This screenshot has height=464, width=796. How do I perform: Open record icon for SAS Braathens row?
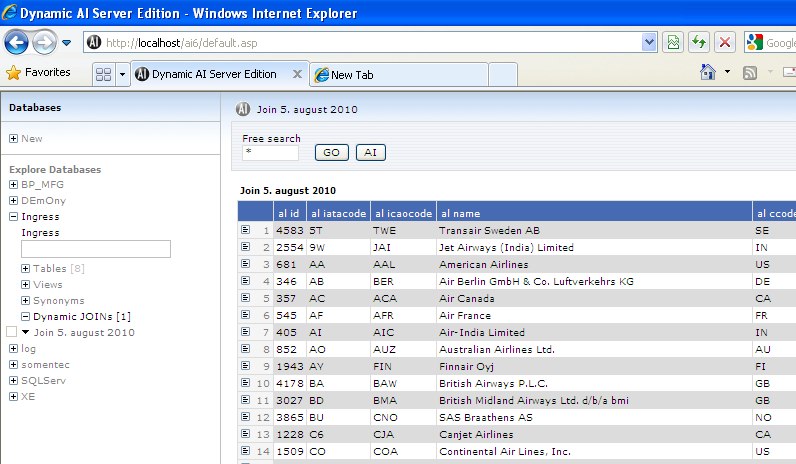246,417
